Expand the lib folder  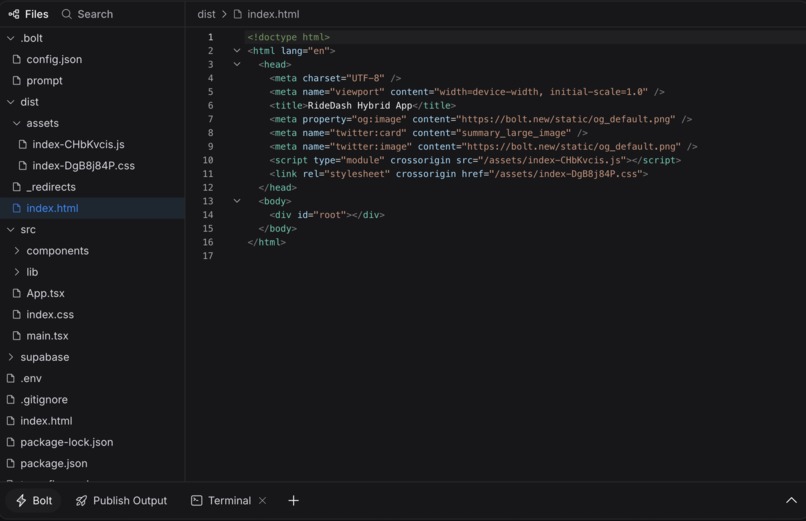(x=93, y=272)
